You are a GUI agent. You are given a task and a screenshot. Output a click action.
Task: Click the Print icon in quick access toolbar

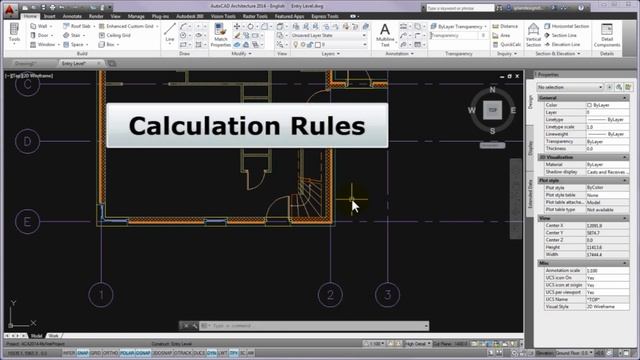tap(52, 7)
